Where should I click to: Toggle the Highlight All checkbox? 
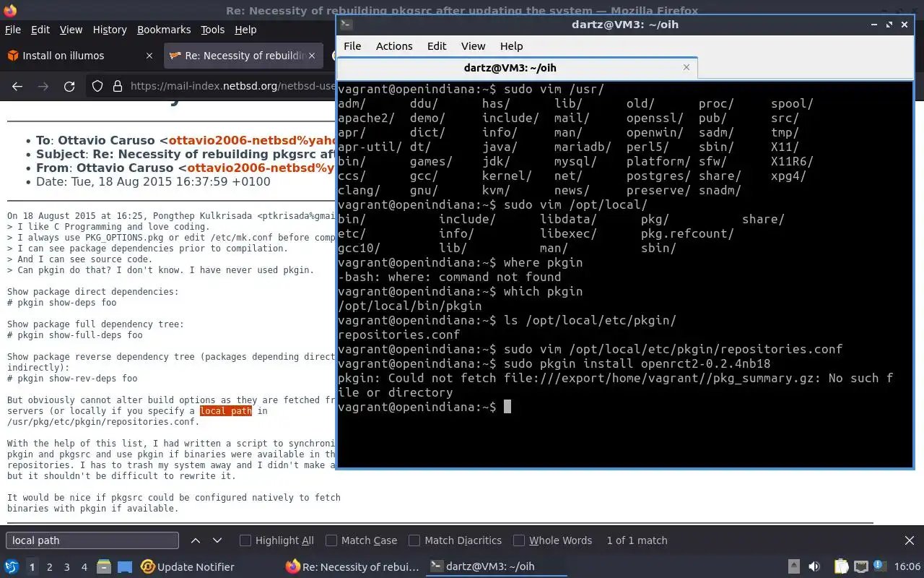tap(245, 540)
